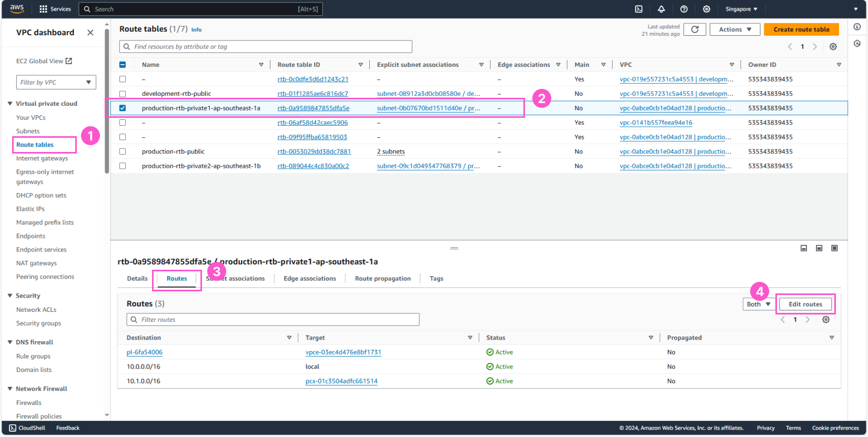This screenshot has height=437, width=868.
Task: Uncheck production-rtb-private1-ap-southeast-1a row checkbox
Action: [123, 108]
